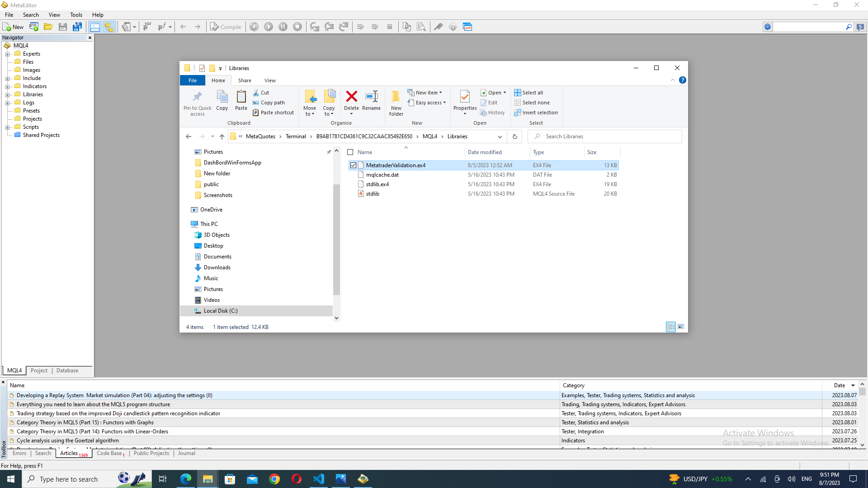The image size is (868, 488).
Task: Expand the Experts folder in Navigator
Action: click(x=8, y=54)
